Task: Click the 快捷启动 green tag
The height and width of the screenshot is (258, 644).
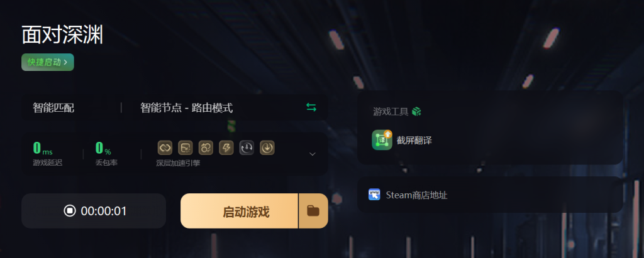Action: coord(48,62)
